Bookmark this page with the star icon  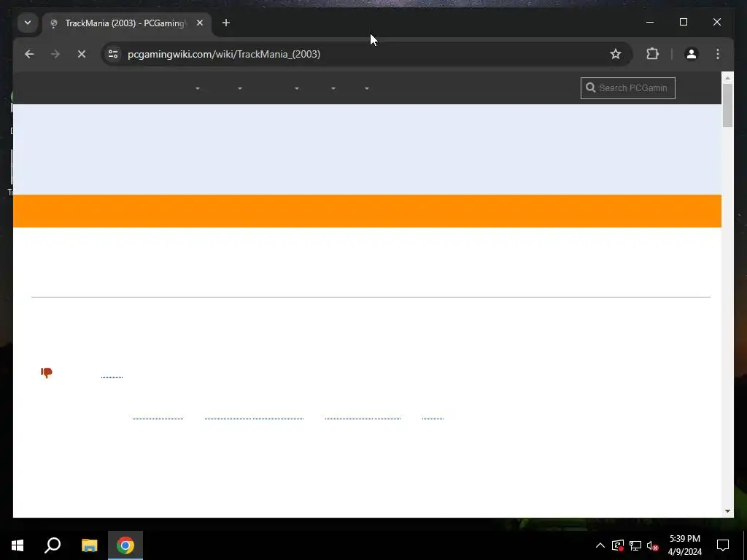tap(616, 54)
